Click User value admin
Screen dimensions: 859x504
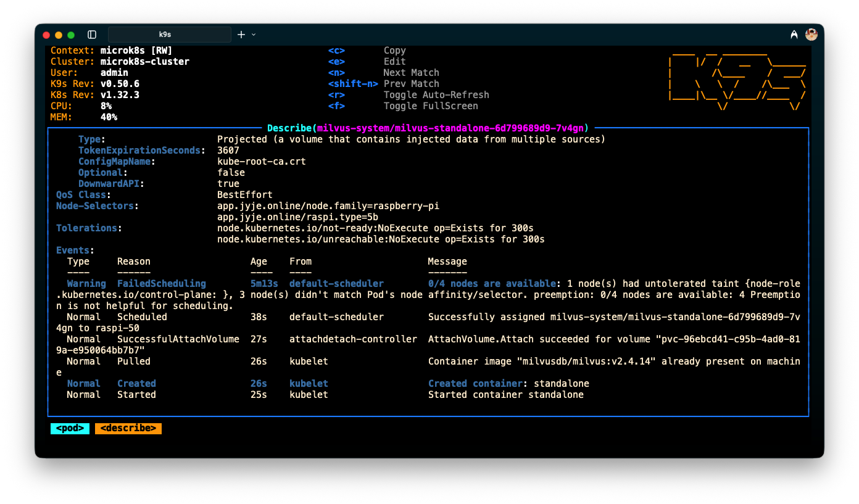[x=114, y=73]
